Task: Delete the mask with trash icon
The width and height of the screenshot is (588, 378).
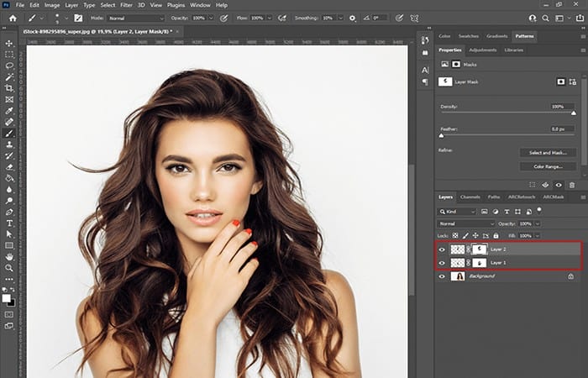Action: (572, 185)
